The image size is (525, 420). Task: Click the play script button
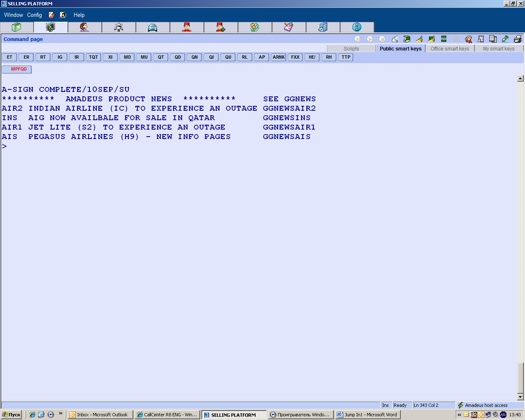point(370,39)
